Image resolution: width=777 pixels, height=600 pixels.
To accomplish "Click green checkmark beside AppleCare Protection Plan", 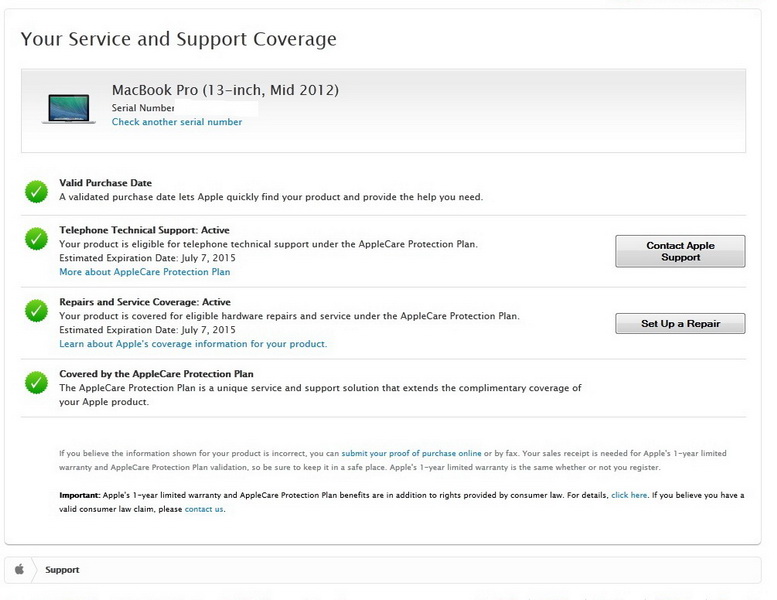I will 37,382.
